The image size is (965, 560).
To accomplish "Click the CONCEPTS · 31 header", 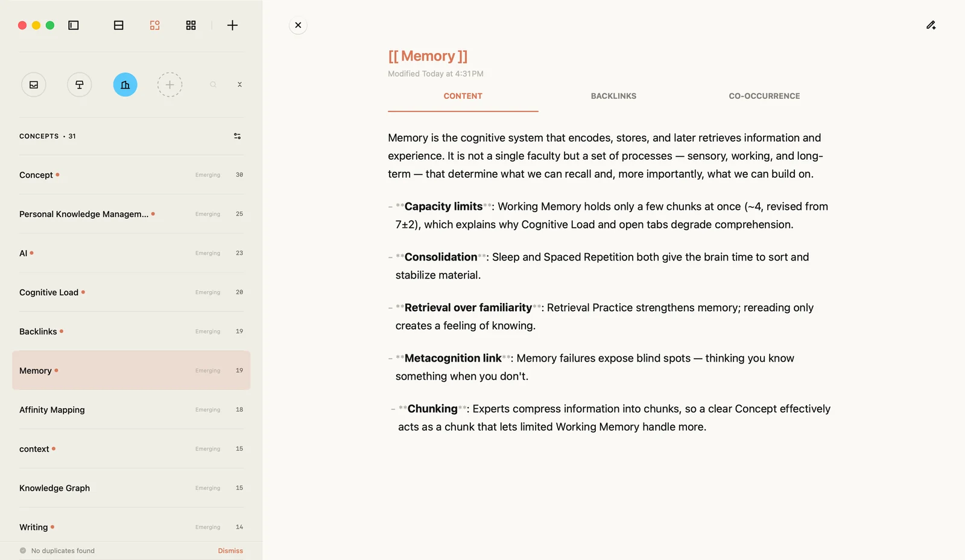I will [48, 136].
